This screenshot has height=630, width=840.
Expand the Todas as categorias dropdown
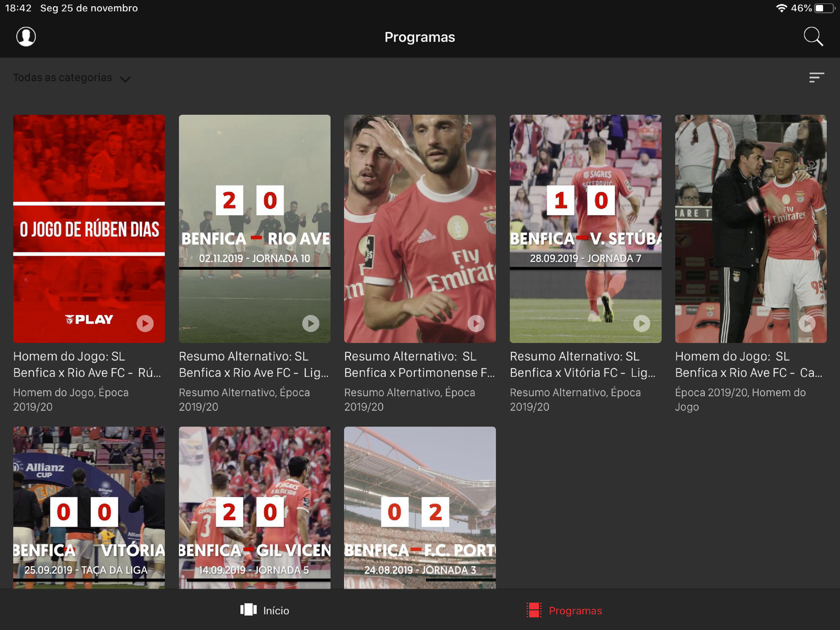[x=63, y=78]
